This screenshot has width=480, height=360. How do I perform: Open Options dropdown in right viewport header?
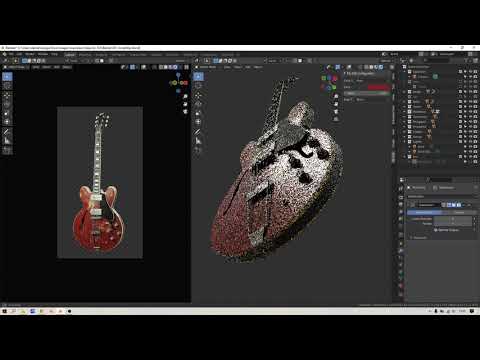click(x=386, y=61)
